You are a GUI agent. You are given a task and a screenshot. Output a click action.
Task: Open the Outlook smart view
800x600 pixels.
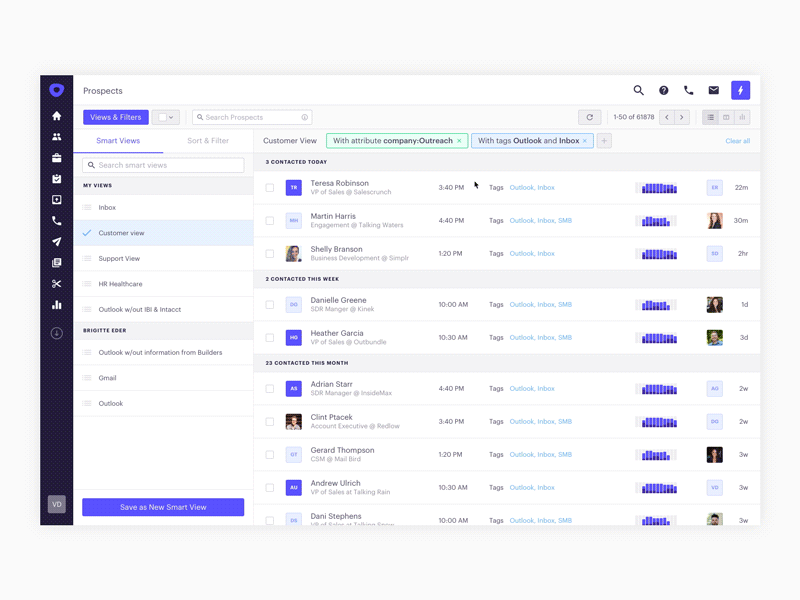[163, 404]
